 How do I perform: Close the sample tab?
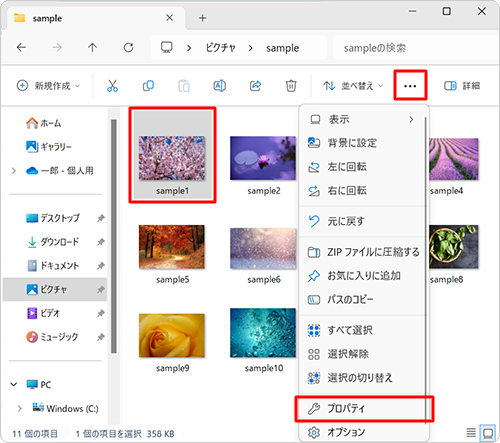click(x=169, y=18)
